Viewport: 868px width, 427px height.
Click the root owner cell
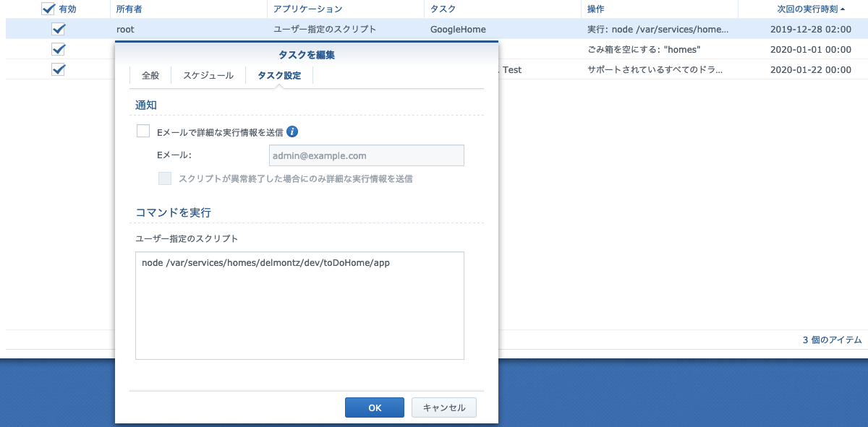click(x=125, y=30)
